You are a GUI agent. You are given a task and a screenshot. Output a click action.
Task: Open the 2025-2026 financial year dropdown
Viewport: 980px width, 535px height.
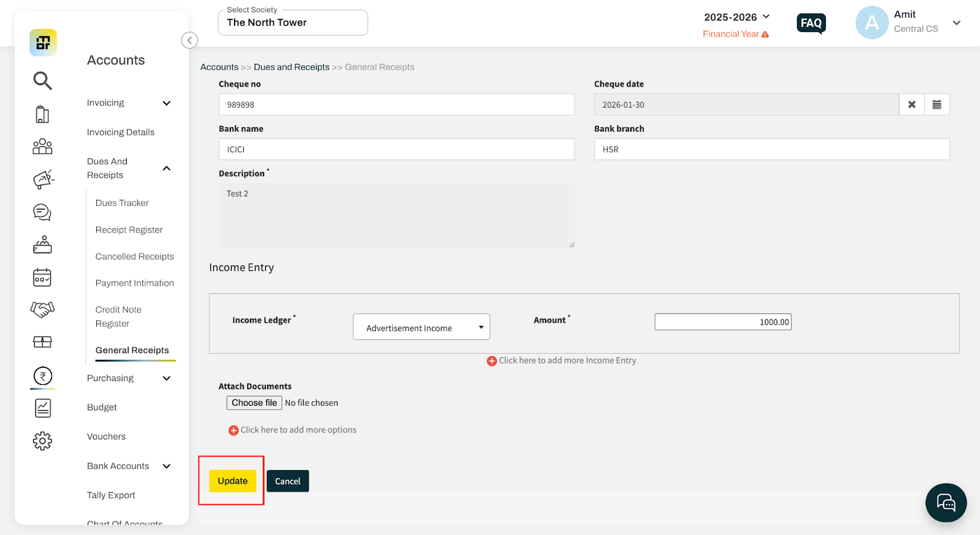[736, 17]
